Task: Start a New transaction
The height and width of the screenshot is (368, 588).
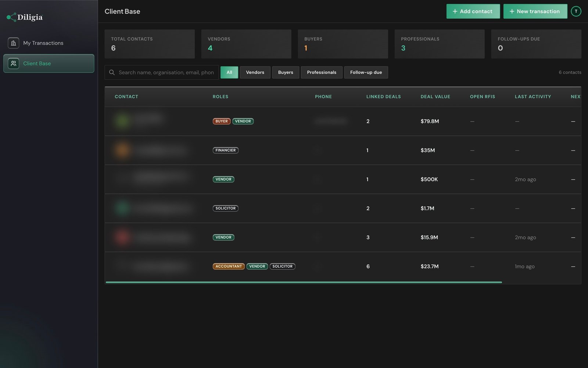Action: coord(535,11)
